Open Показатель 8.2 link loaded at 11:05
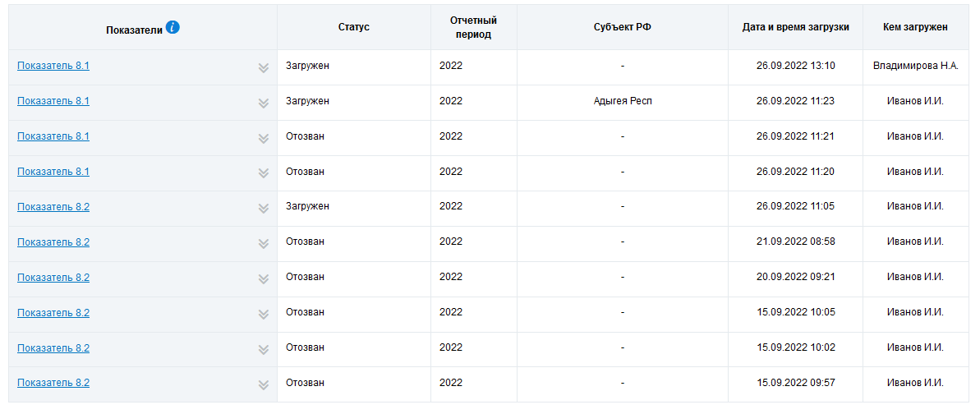 pos(53,207)
